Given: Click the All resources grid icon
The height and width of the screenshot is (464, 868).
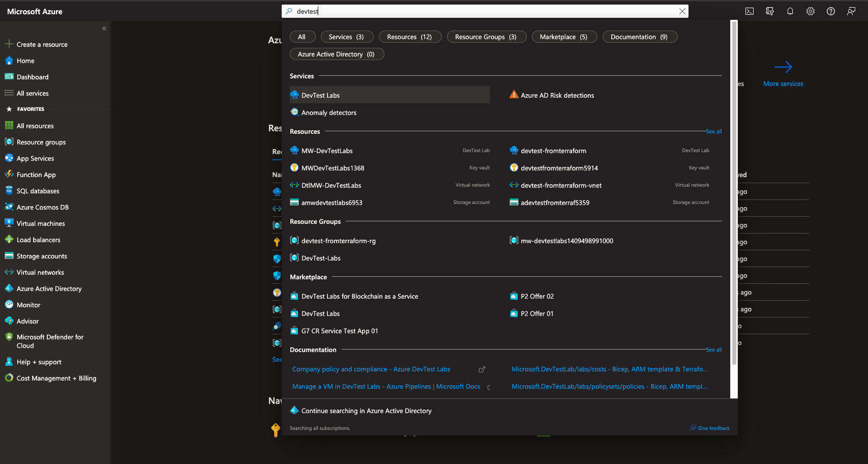Looking at the screenshot, I should [x=9, y=126].
